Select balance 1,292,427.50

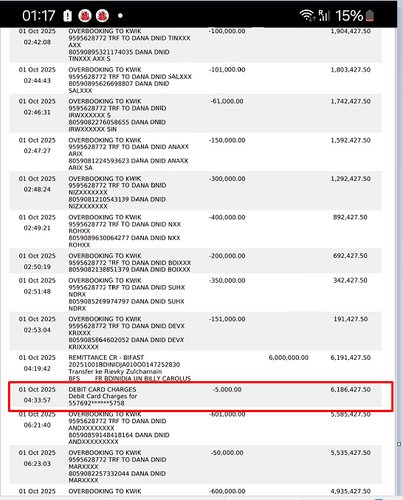pos(350,179)
